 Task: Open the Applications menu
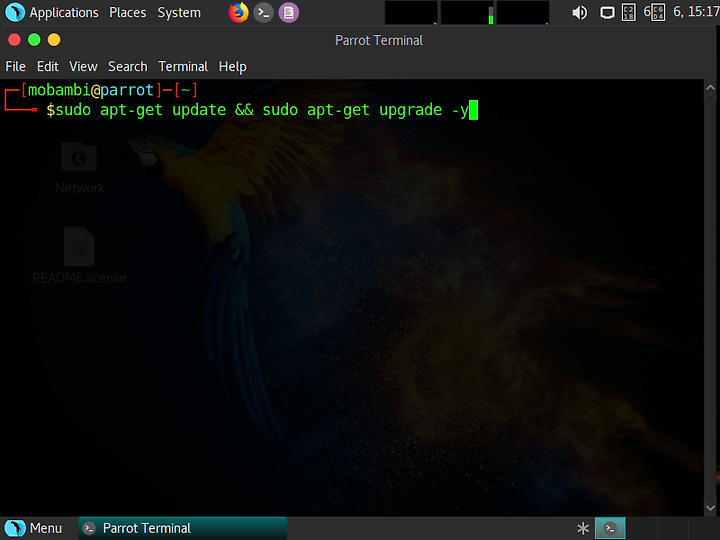[x=64, y=12]
